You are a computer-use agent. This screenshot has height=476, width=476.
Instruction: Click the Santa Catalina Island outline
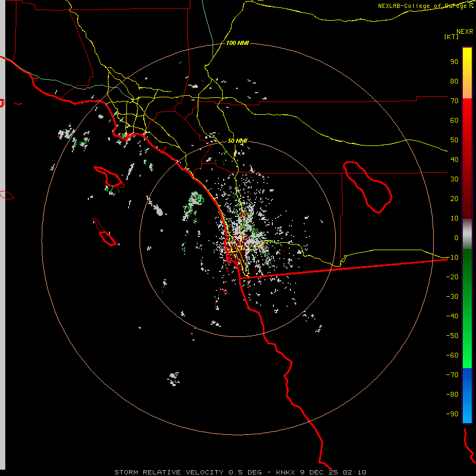[109, 177]
